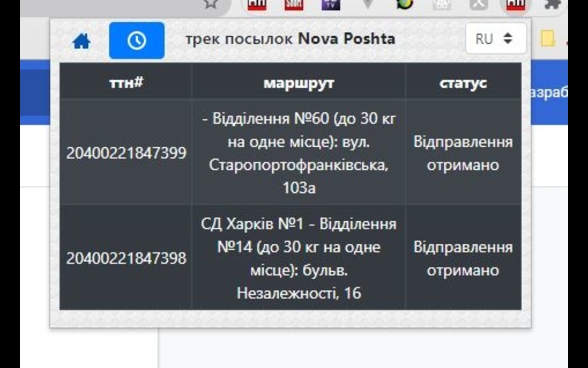Go to the popup's home view via the house icon
Screen dimensions: 588x368
coord(82,41)
